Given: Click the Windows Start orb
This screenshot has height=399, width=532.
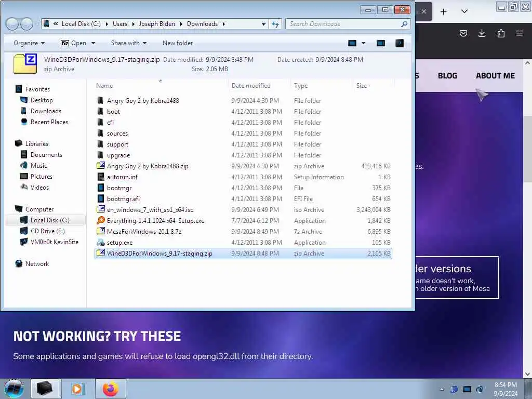Looking at the screenshot, I should [x=14, y=389].
